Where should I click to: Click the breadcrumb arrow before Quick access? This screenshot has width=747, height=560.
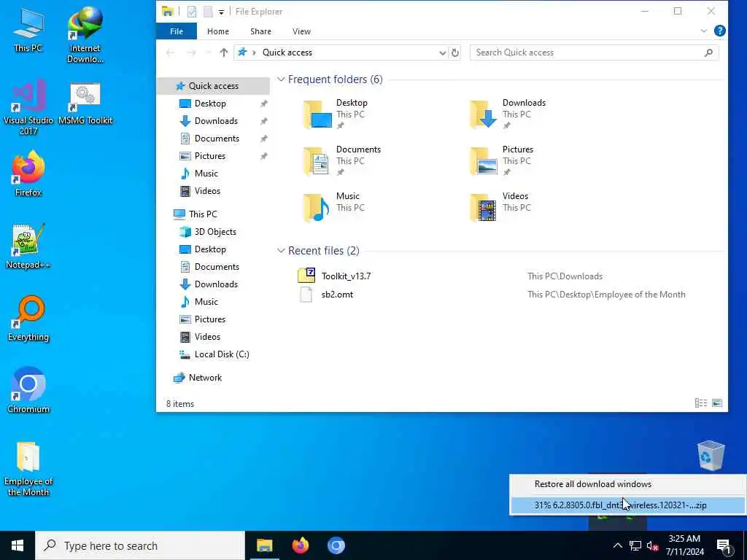253,52
